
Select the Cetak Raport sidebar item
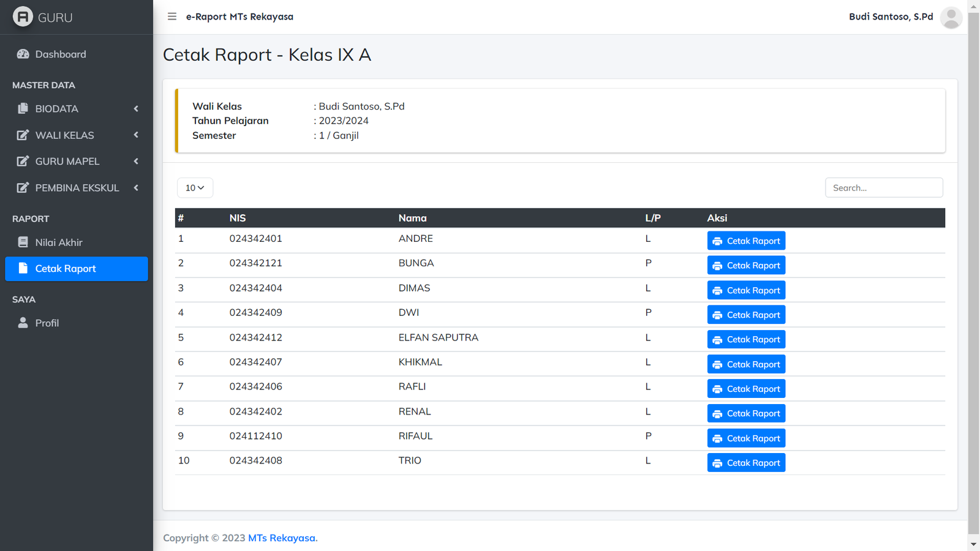pos(77,269)
